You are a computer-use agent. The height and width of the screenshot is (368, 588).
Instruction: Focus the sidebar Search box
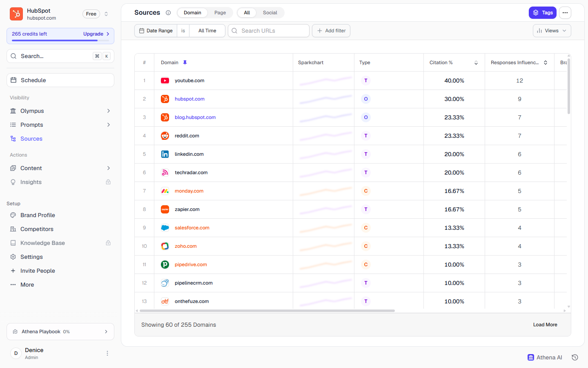[60, 56]
